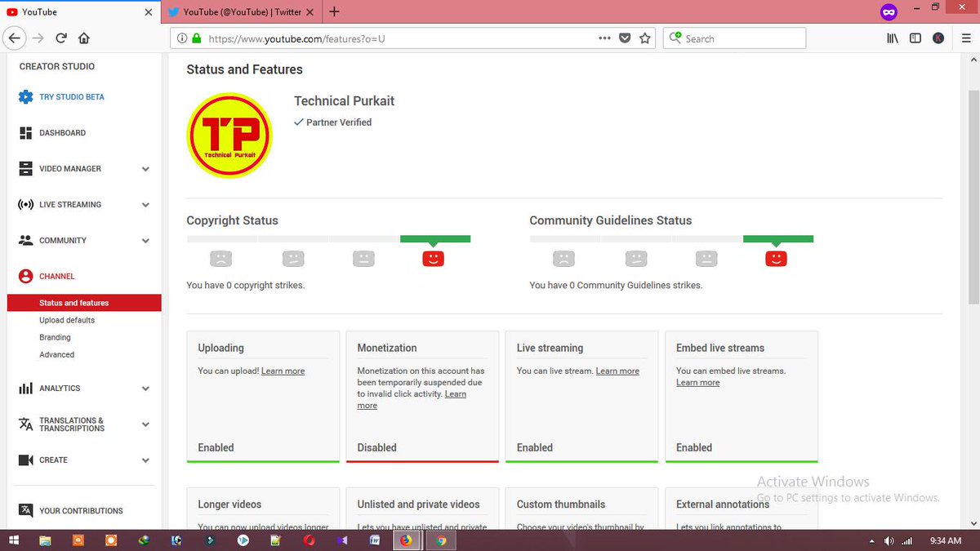
Task: Click the 9:34 AM taskbar clock
Action: coord(945,540)
